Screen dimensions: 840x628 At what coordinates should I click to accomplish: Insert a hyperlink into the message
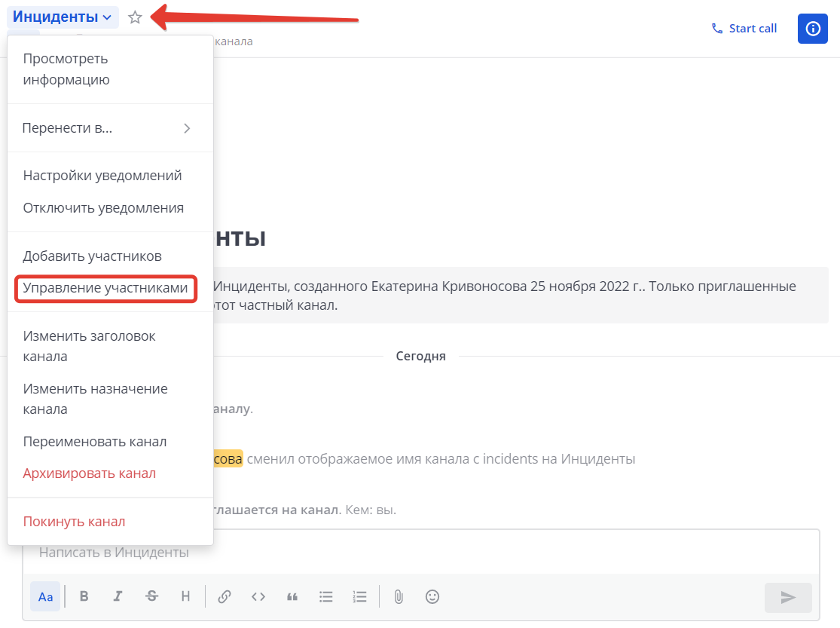[224, 596]
